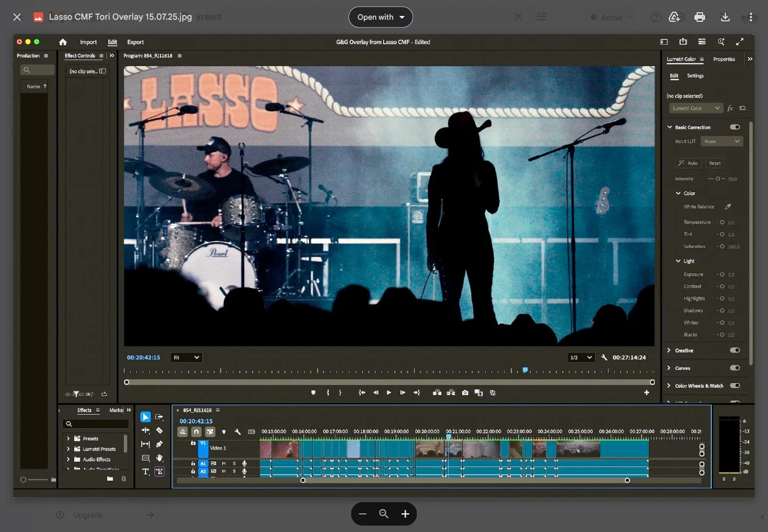This screenshot has width=768, height=532.
Task: Select the Lumetri Color panel tab
Action: [682, 59]
